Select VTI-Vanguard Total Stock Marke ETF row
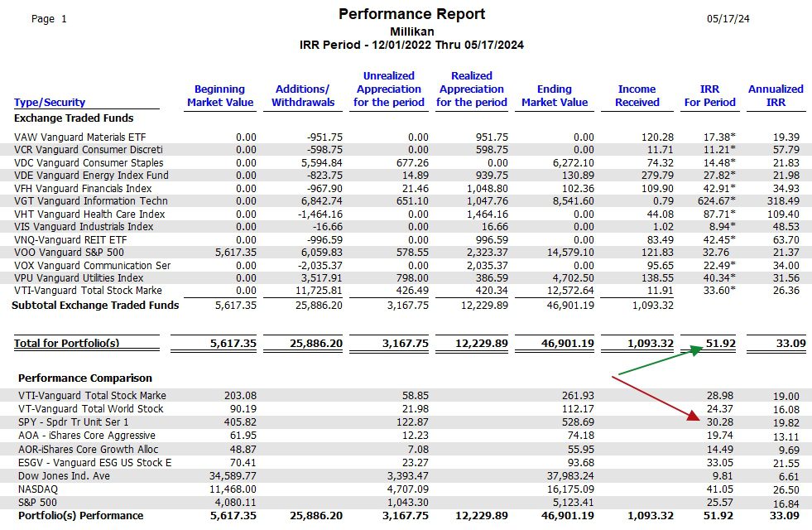Viewport: 812px width, 530px height. pyautogui.click(x=406, y=290)
